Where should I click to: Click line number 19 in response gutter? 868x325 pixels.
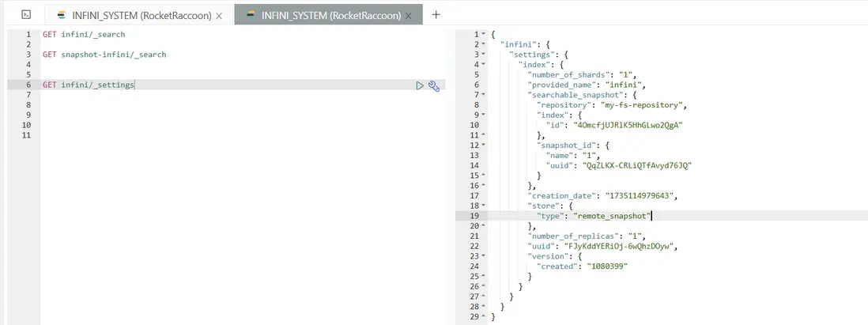[474, 216]
